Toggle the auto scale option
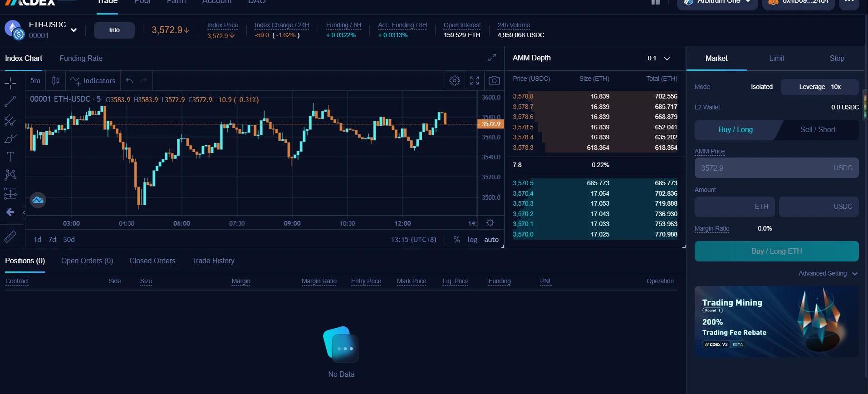Image resolution: width=868 pixels, height=394 pixels. coord(491,240)
